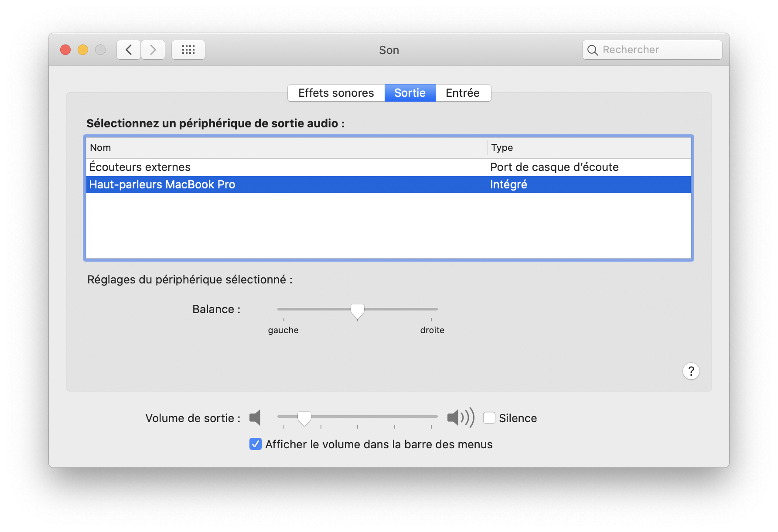The height and width of the screenshot is (532, 778).
Task: Click the Intégré type cell
Action: [508, 184]
